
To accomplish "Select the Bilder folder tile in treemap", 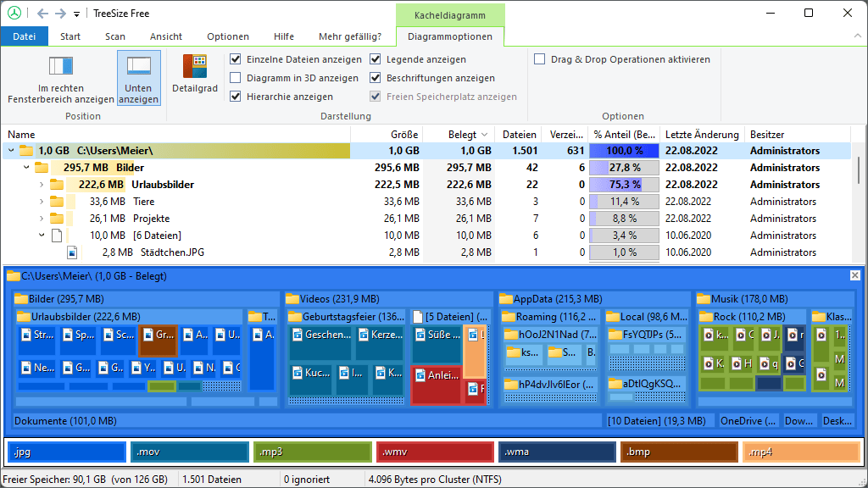I will click(146, 299).
